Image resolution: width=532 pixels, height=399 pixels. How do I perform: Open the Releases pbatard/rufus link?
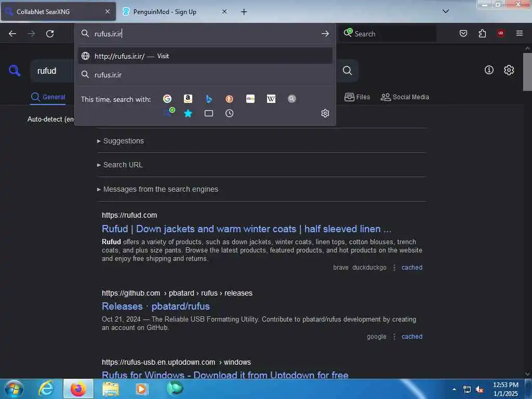tap(156, 307)
